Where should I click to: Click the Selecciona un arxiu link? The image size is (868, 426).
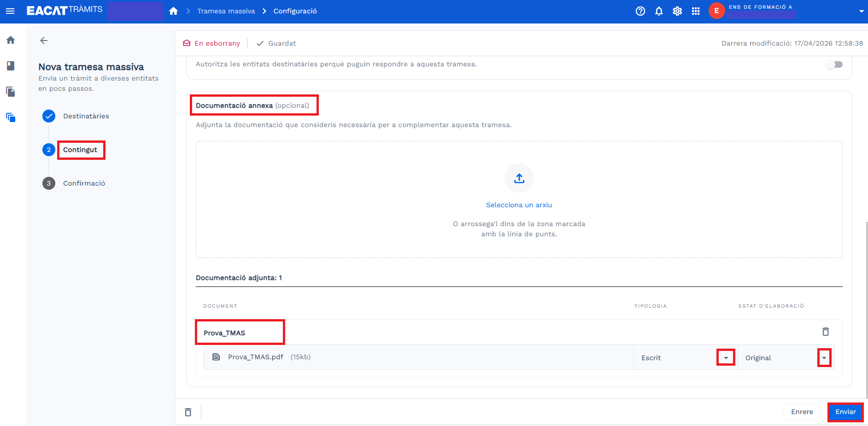(519, 205)
